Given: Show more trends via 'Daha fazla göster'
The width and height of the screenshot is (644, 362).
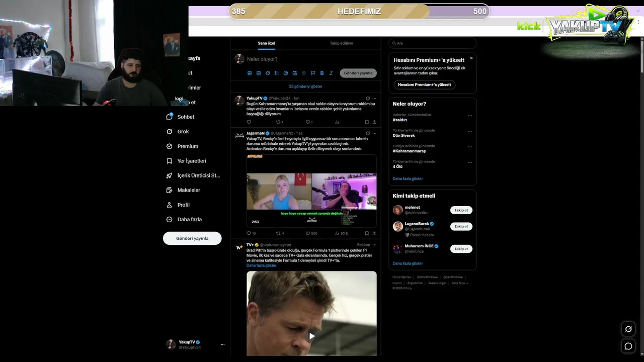Looking at the screenshot, I should (x=408, y=179).
